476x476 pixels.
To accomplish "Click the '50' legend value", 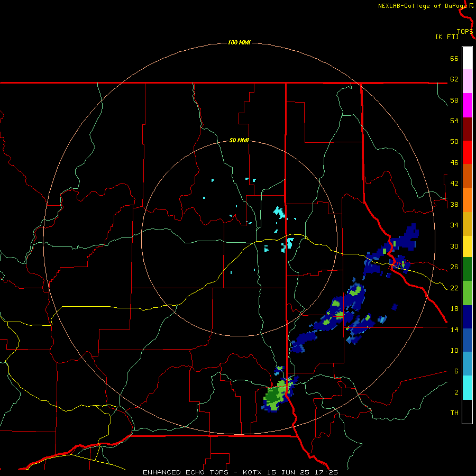I will point(454,142).
